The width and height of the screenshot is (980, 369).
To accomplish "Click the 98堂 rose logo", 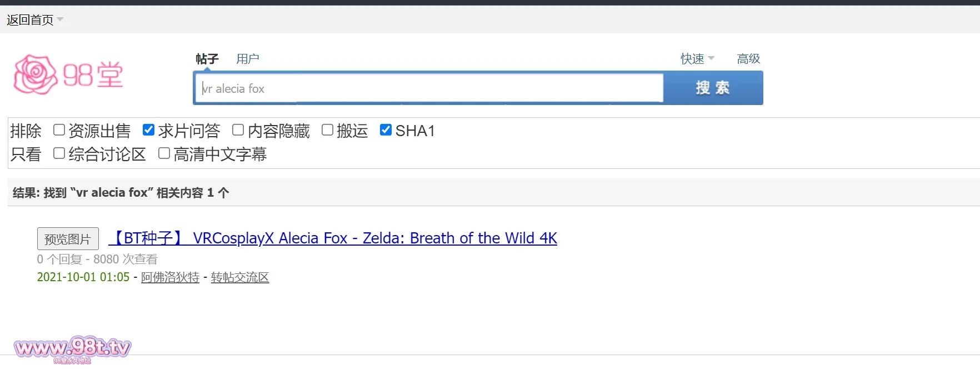I will pos(68,74).
